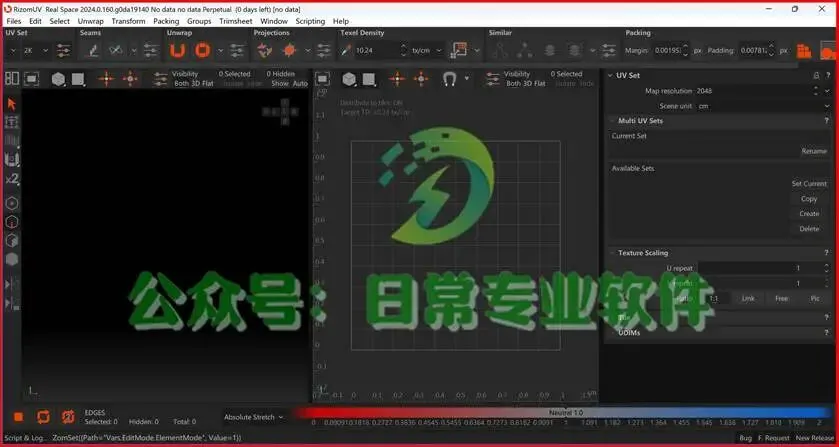Open Unwrap options sliders icon
The height and width of the screenshot is (447, 839).
[x=237, y=51]
